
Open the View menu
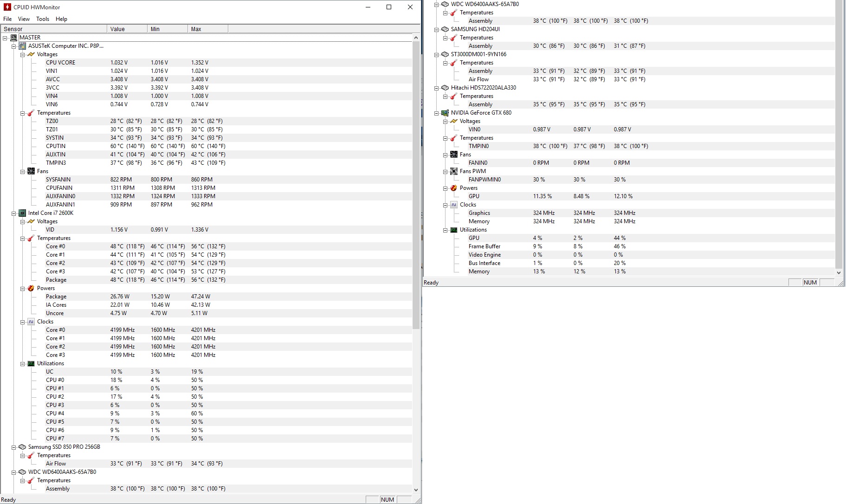(24, 19)
